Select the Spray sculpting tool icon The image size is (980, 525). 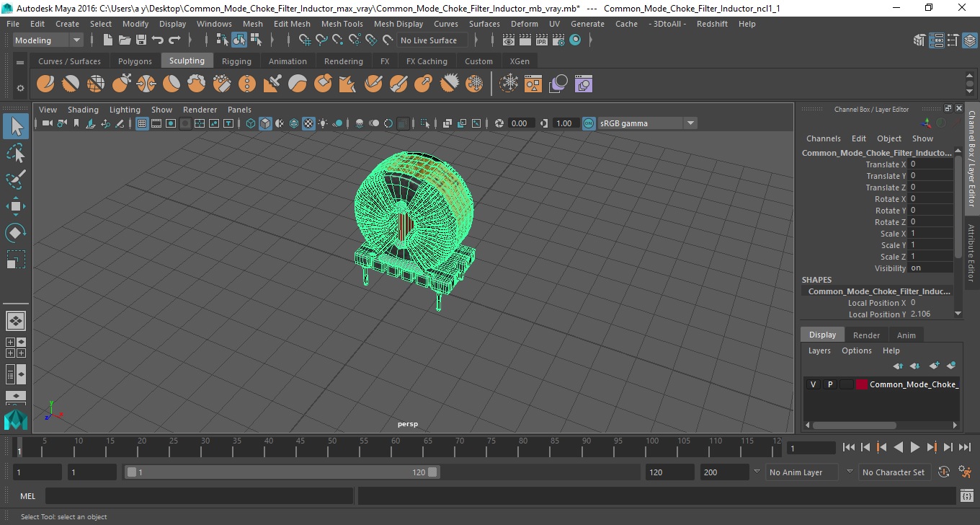(222, 84)
